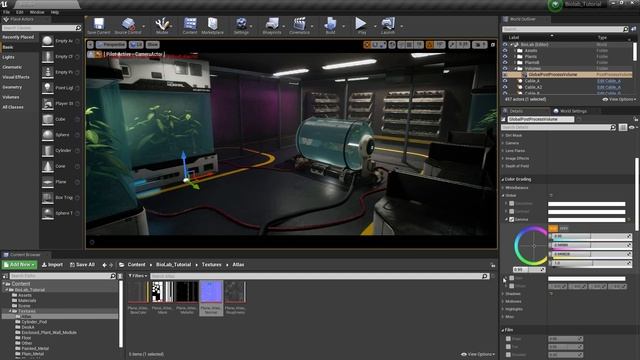Click the Lit view mode button

click(136, 44)
